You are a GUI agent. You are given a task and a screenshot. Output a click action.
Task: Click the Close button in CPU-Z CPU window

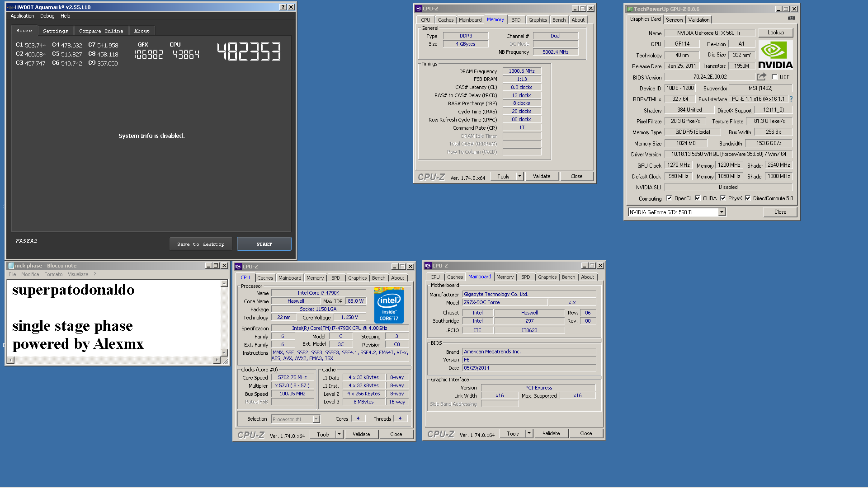coord(396,434)
